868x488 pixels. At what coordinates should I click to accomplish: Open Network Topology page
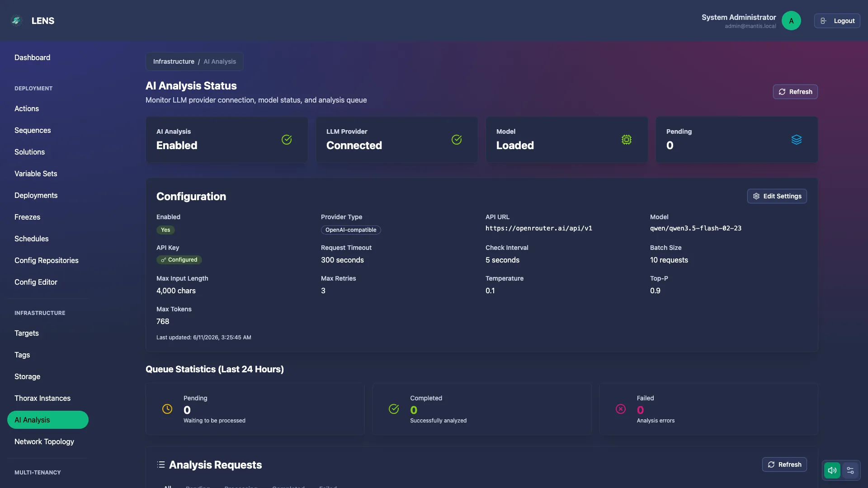tap(44, 441)
